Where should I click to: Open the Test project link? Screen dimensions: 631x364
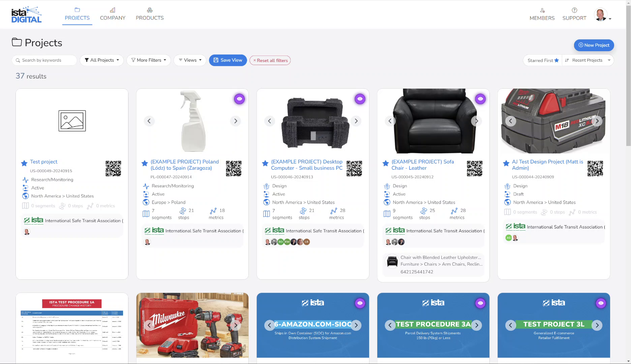point(43,162)
